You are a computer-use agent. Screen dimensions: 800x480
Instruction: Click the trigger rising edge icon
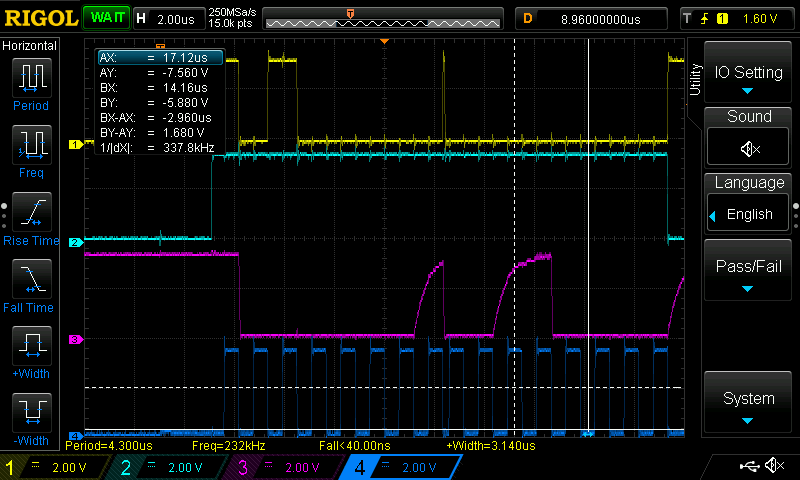pyautogui.click(x=705, y=19)
